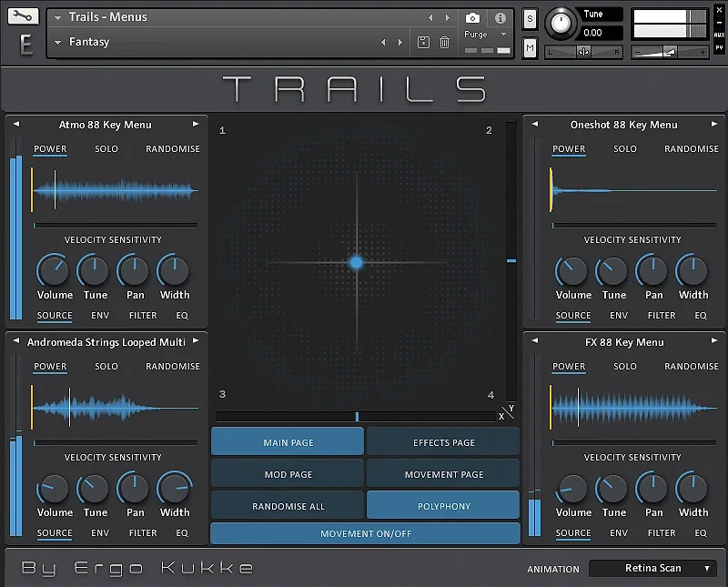
Task: Go to next instrument next to Trails - Menus
Action: tap(447, 17)
